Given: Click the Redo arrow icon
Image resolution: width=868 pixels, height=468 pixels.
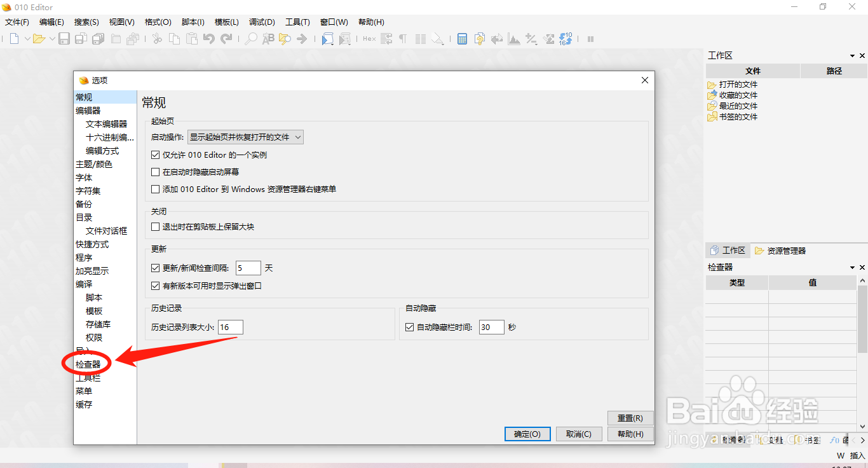Looking at the screenshot, I should [x=226, y=39].
